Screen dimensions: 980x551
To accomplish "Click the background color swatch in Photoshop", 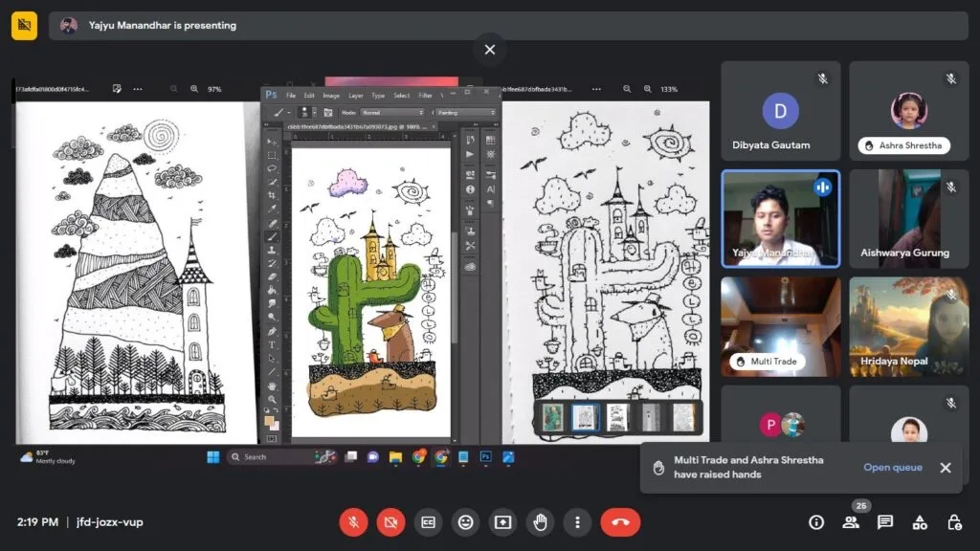I will click(x=275, y=426).
